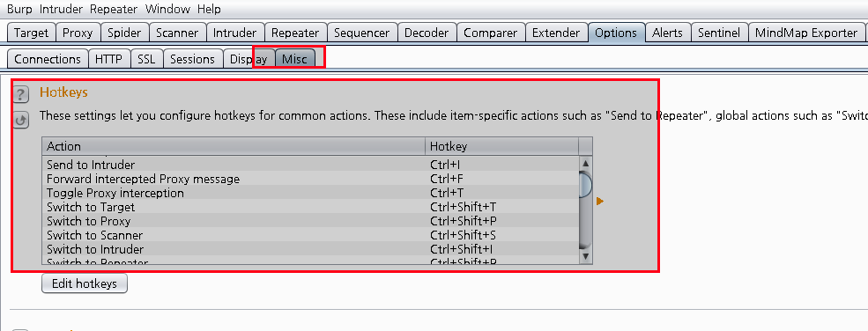
Task: Switch to the Spider tab
Action: tap(124, 33)
